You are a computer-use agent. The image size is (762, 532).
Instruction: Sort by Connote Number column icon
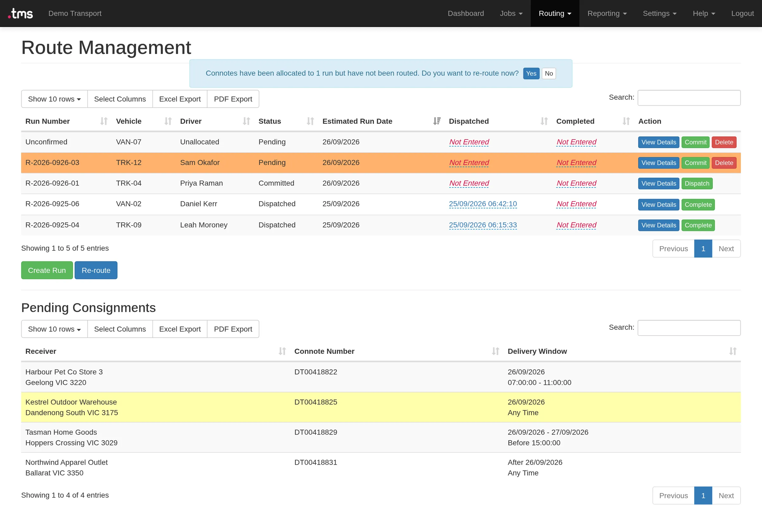tap(496, 351)
